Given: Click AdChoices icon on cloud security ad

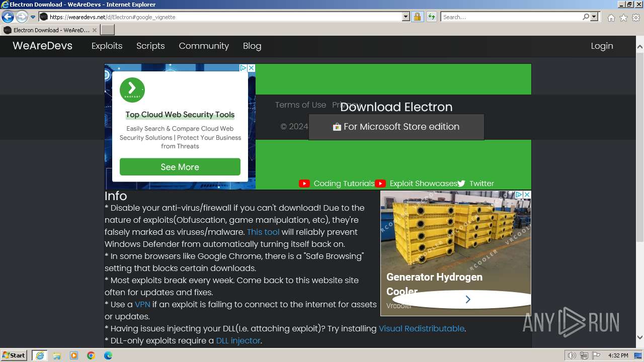Looking at the screenshot, I should (x=243, y=68).
